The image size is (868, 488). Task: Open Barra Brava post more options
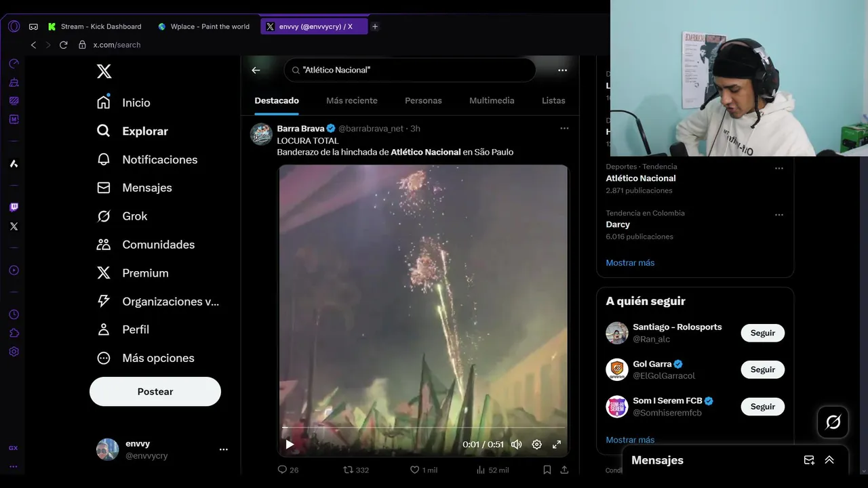[x=564, y=128]
